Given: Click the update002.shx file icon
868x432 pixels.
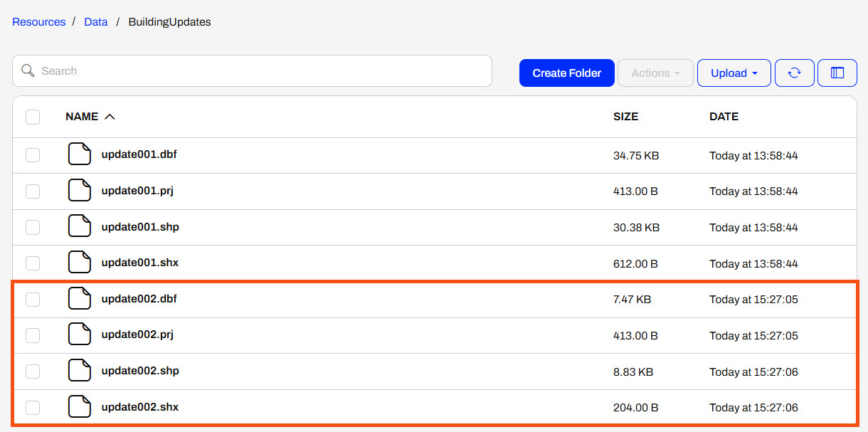Looking at the screenshot, I should click(80, 406).
